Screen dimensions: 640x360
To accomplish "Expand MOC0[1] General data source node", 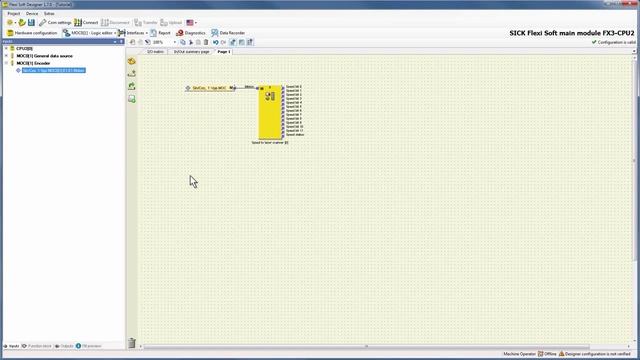I will coord(6,56).
